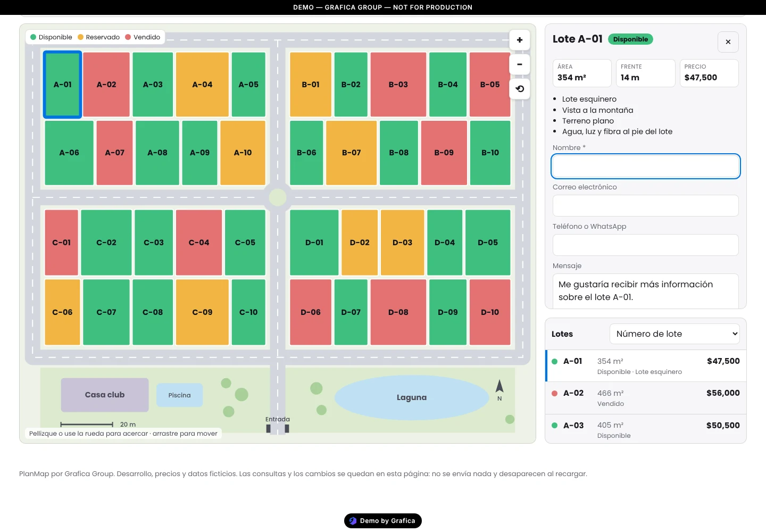Open the A-02 row in Lotes list
Screen dimensions: 766x532
point(646,398)
